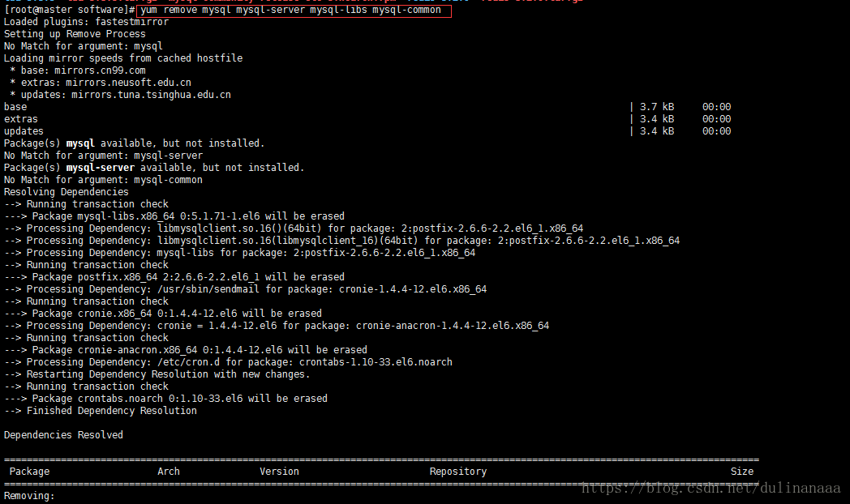Click the 'Repository' column header
850x504 pixels.
[458, 472]
